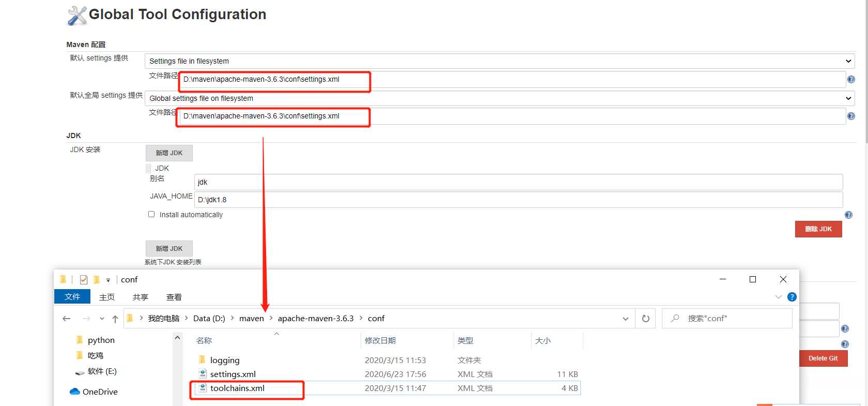Open address bar history dropdown
This screenshot has width=868, height=406.
click(x=626, y=319)
